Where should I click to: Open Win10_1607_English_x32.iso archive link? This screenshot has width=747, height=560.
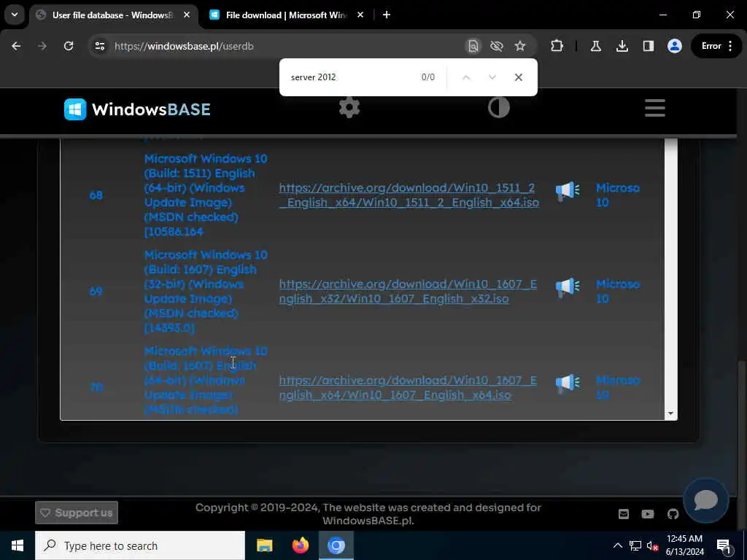pos(408,292)
